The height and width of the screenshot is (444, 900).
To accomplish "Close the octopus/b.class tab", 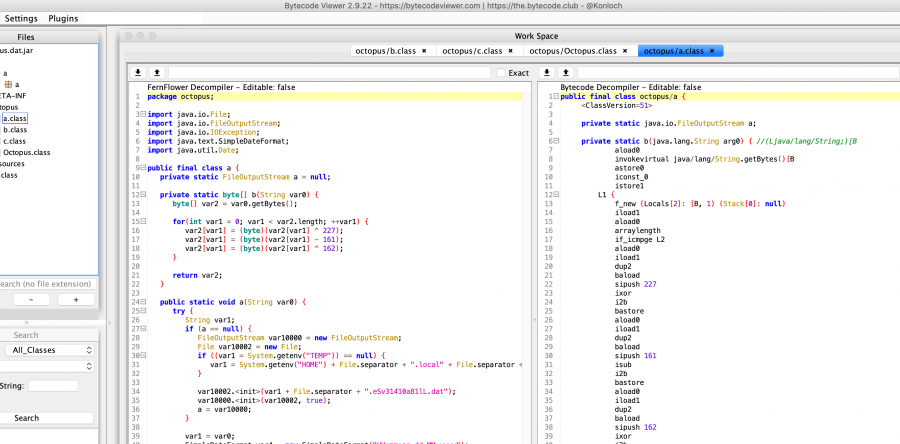I will coord(424,51).
